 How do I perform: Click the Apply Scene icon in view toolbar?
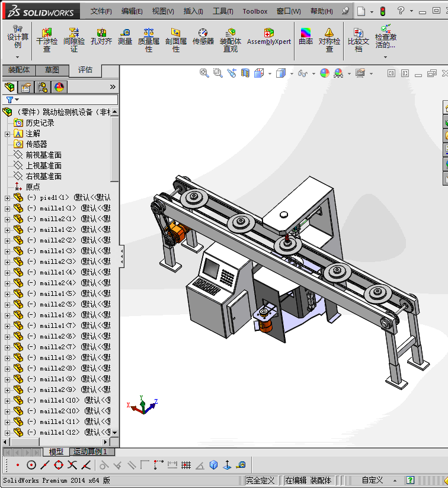(x=338, y=73)
